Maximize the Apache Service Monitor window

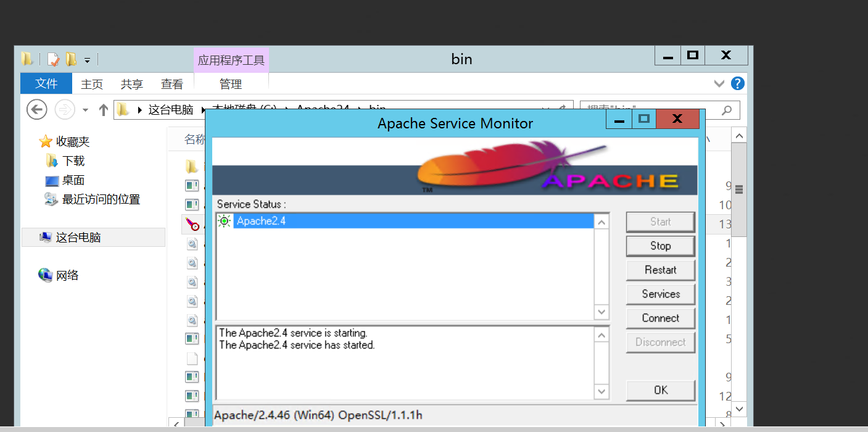click(x=643, y=119)
